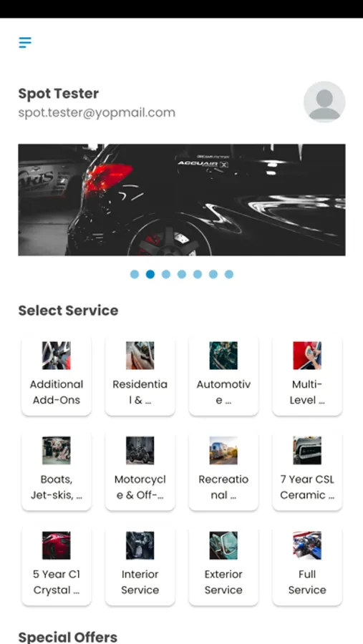Tap the spot.tester@yopmail.com email text
The image size is (363, 644).
tap(97, 112)
